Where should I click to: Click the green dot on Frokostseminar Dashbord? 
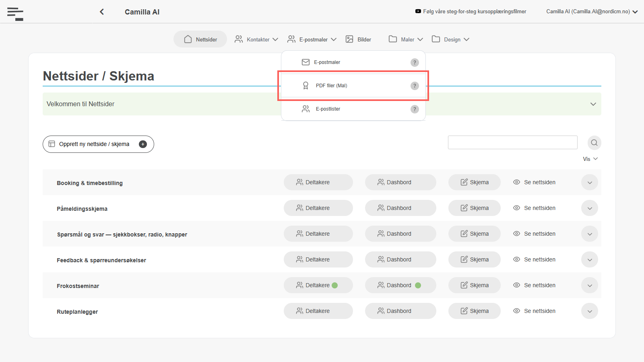tap(418, 285)
